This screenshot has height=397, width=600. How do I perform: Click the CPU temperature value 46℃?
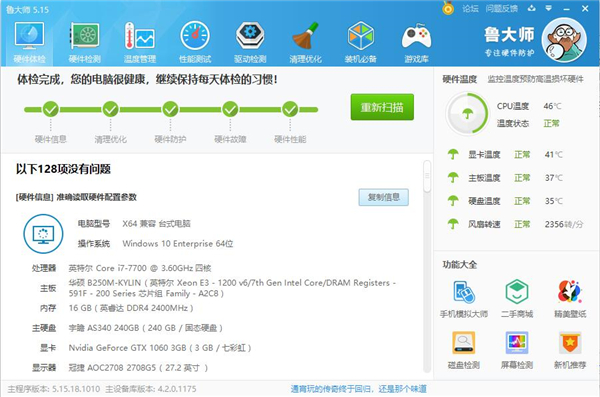click(x=552, y=106)
